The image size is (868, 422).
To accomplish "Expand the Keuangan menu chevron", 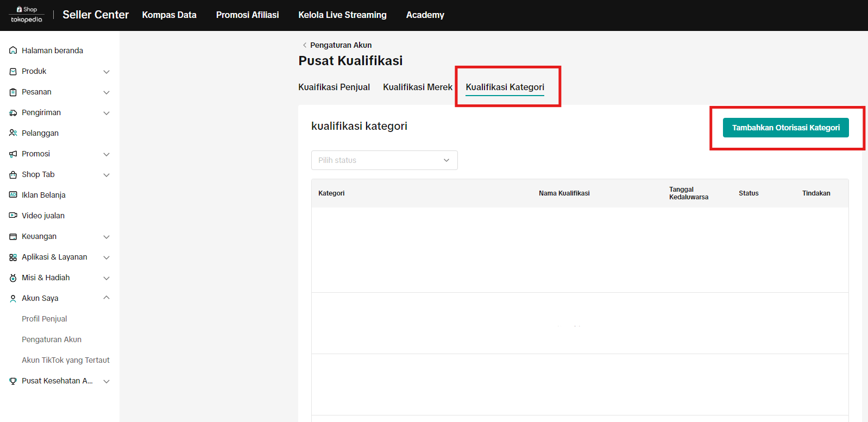I will tap(106, 237).
